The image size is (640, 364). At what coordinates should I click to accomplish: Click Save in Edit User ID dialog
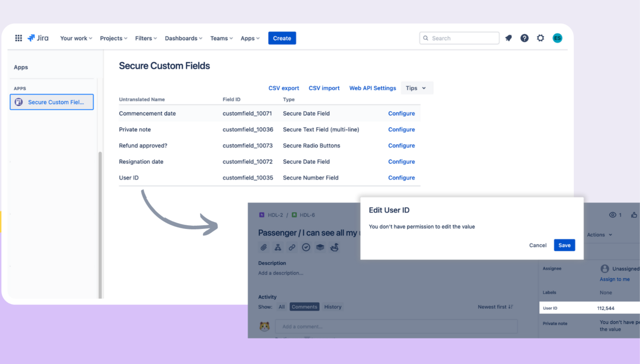[x=564, y=245]
